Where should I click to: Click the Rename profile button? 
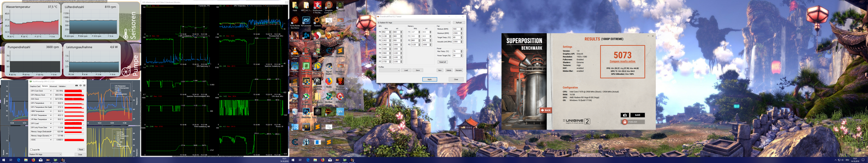click(x=459, y=71)
